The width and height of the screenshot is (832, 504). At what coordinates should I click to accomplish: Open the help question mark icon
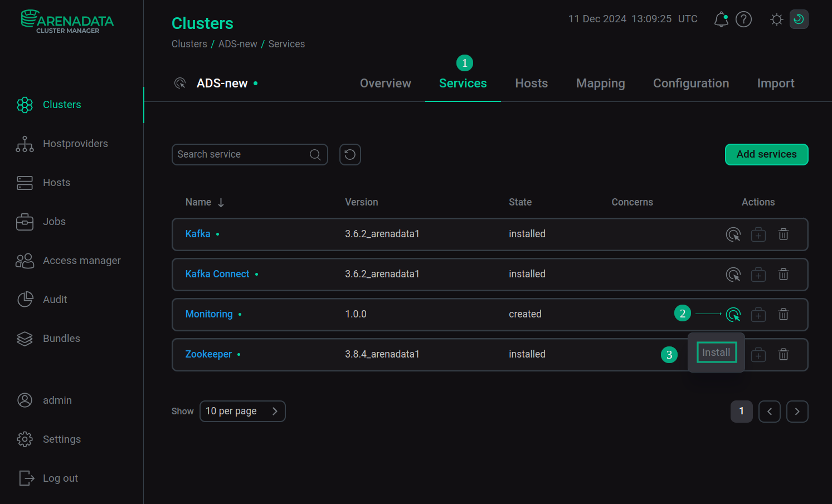coord(744,19)
